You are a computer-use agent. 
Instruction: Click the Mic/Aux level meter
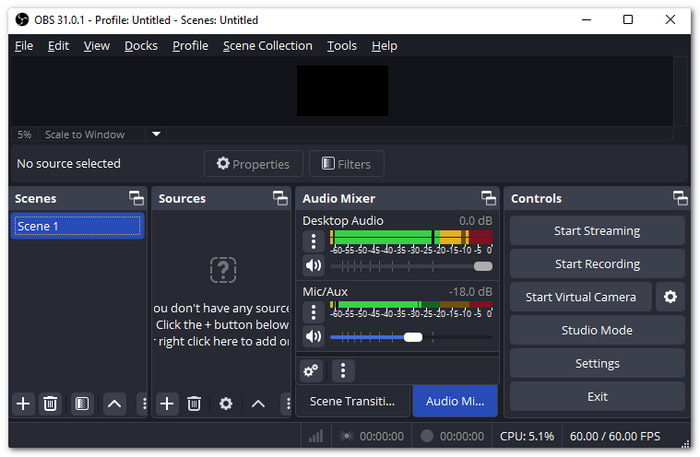[x=411, y=304]
